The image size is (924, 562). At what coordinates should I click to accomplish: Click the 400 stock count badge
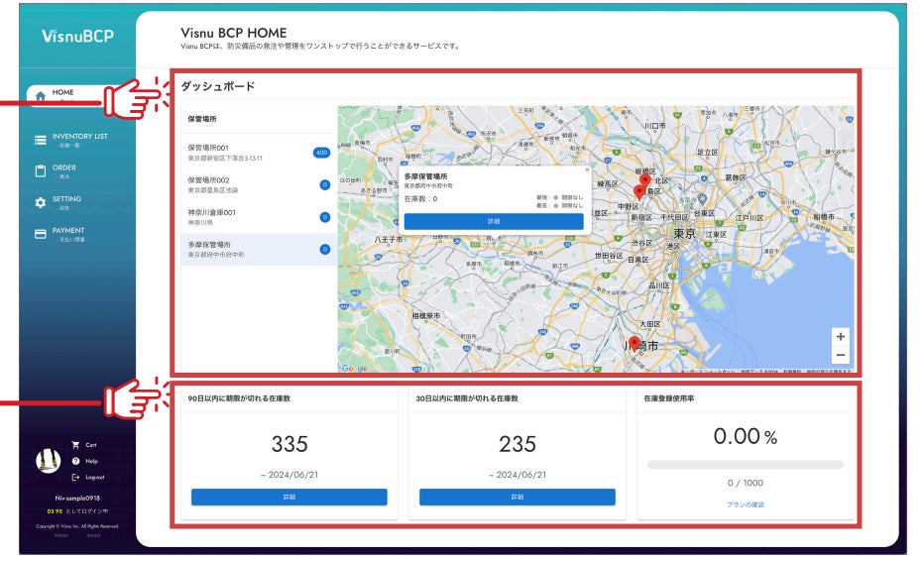click(320, 153)
